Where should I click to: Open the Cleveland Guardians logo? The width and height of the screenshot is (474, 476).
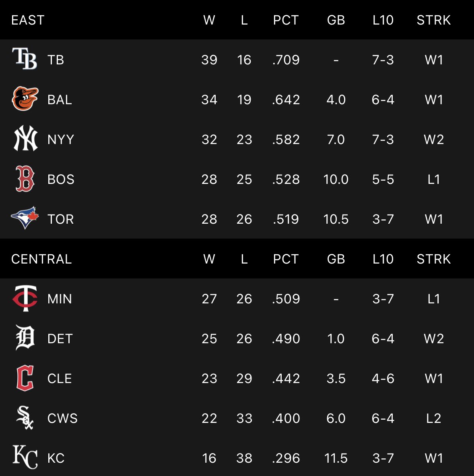pyautogui.click(x=25, y=378)
